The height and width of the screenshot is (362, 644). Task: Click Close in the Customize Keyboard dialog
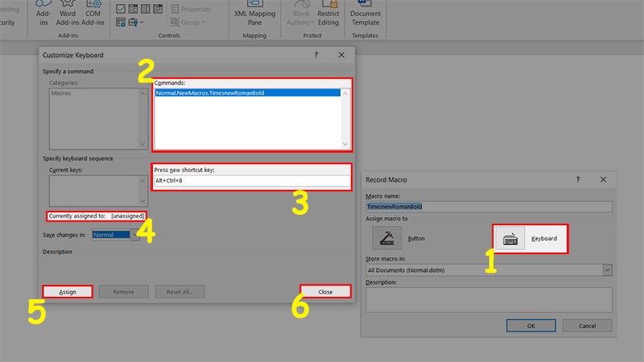pyautogui.click(x=326, y=292)
